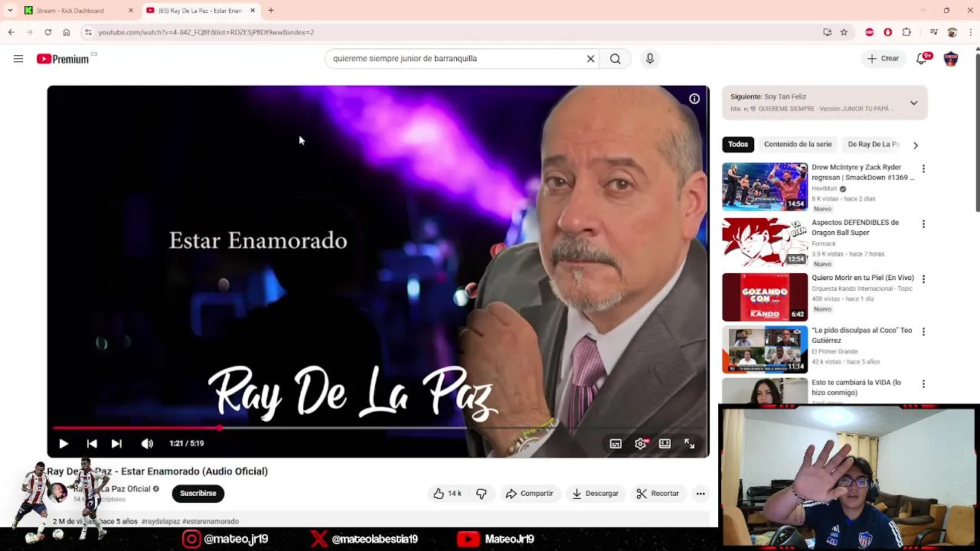980x551 pixels.
Task: Dislike the video
Action: click(481, 494)
